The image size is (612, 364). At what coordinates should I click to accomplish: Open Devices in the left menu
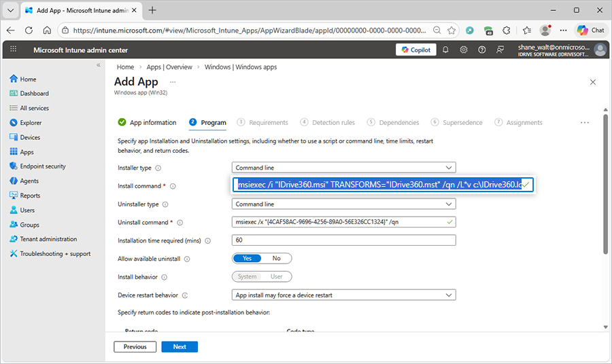tap(30, 137)
